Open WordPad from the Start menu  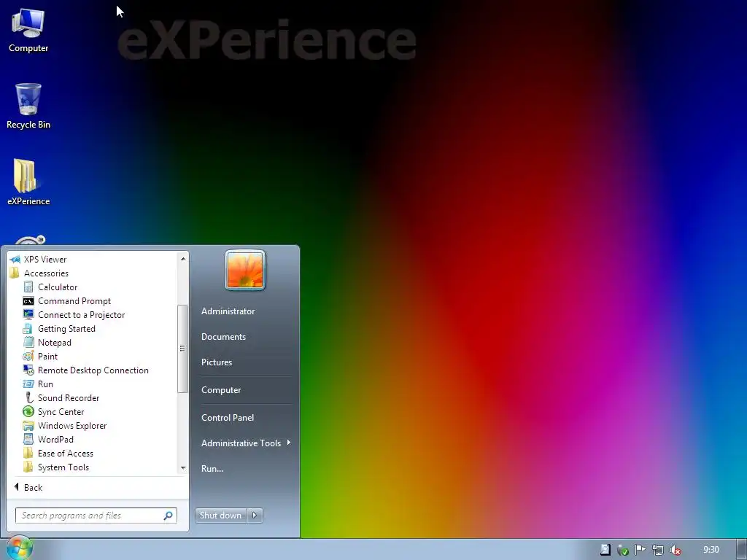point(55,439)
